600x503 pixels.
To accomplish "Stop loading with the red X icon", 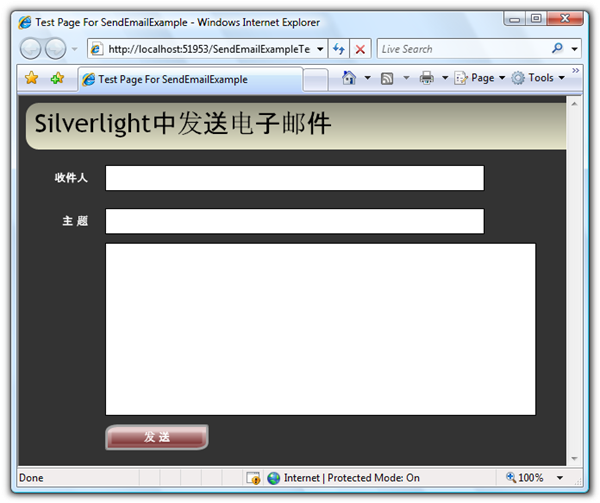I will [x=360, y=49].
